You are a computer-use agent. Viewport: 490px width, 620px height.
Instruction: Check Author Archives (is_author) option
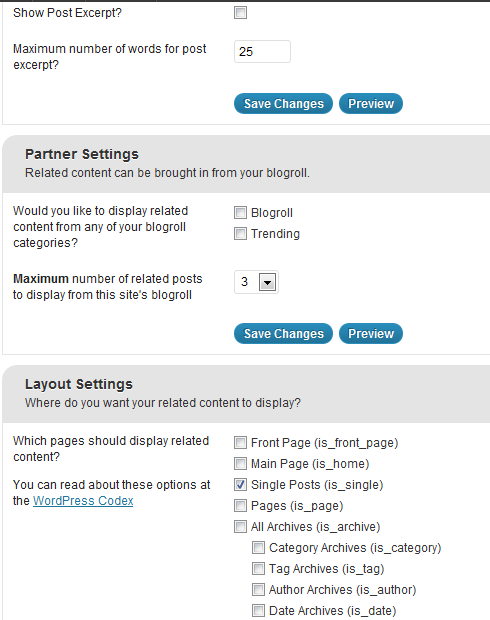click(x=258, y=589)
